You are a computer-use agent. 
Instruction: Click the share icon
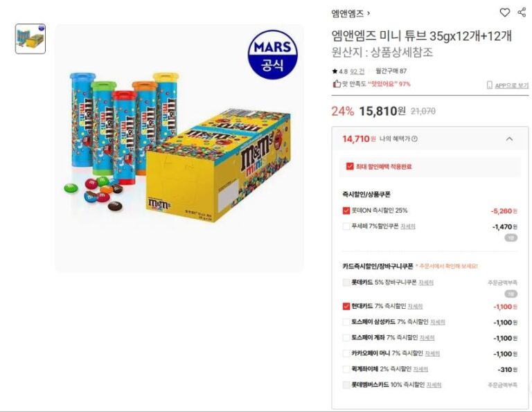[x=522, y=12]
